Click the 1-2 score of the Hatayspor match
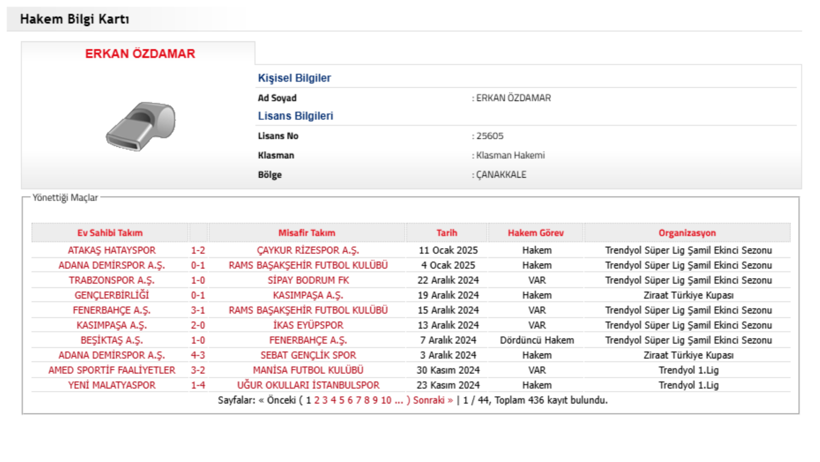The width and height of the screenshot is (820, 462). (198, 250)
